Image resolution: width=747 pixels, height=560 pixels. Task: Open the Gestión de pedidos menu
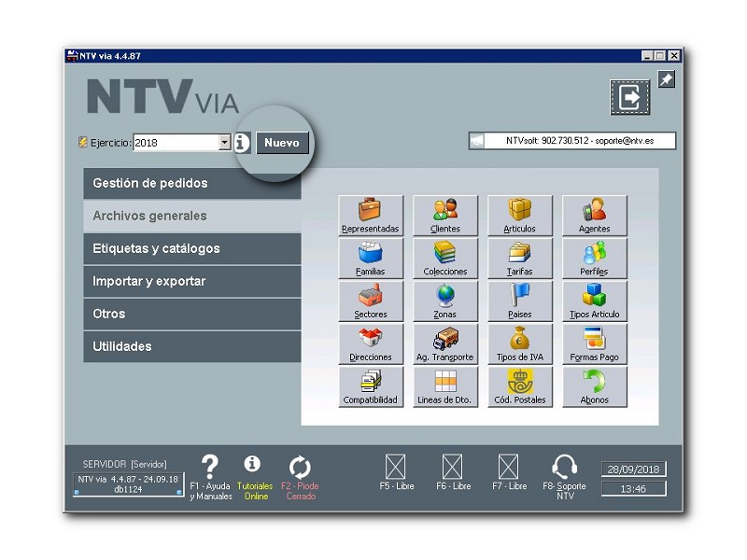tap(192, 183)
